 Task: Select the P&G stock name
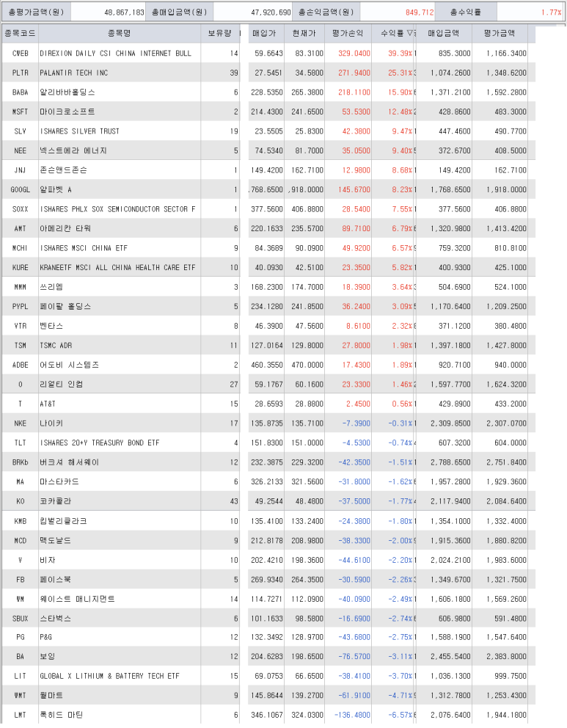tap(45, 638)
